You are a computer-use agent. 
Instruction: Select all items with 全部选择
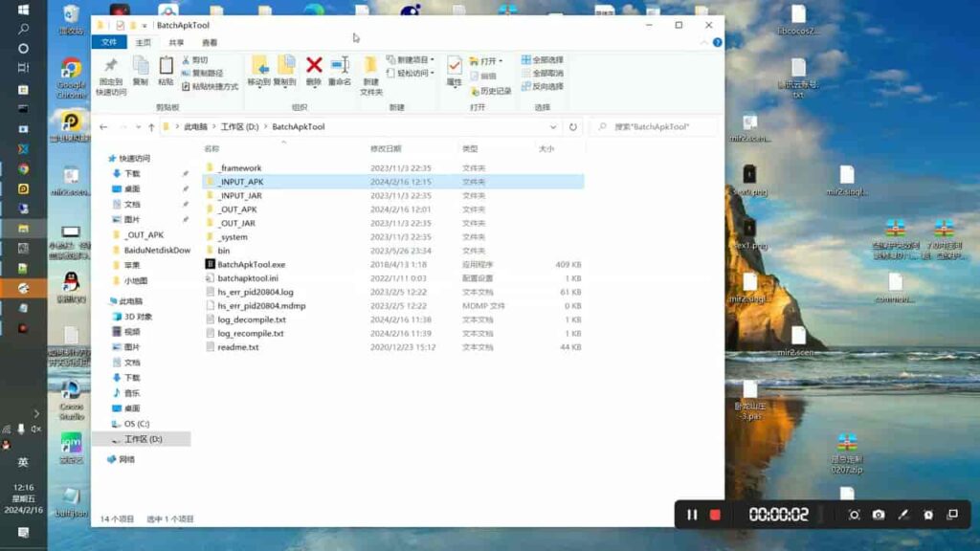pyautogui.click(x=542, y=59)
